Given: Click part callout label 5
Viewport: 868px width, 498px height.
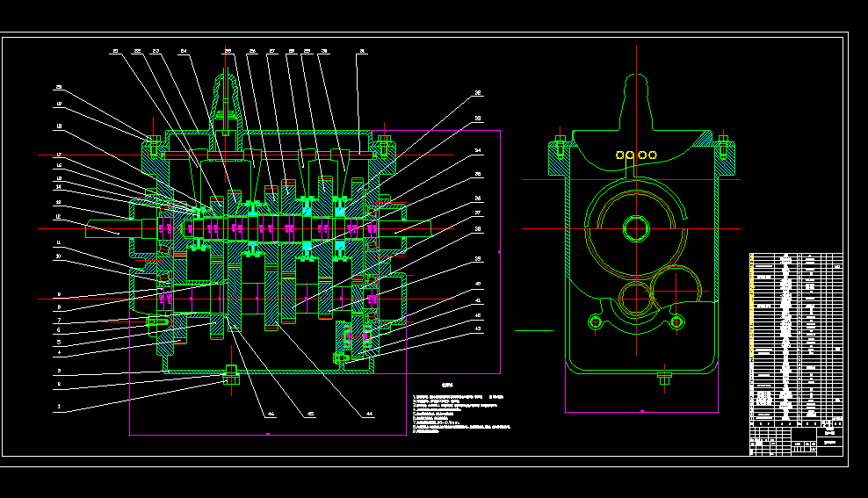Looking at the screenshot, I should pos(59,343).
